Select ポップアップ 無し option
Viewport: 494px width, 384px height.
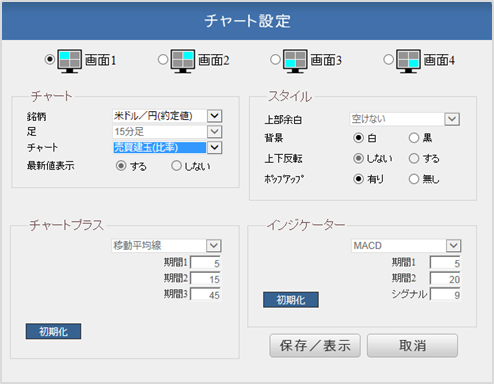tap(414, 179)
